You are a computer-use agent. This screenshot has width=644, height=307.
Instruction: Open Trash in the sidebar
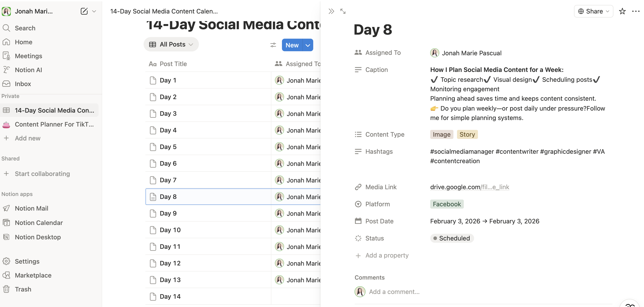(23, 289)
